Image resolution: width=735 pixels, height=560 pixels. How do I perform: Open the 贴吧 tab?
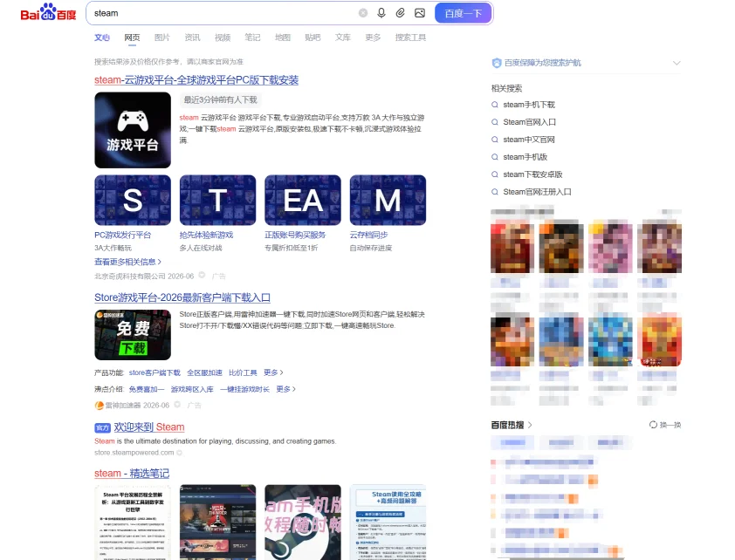pos(313,38)
